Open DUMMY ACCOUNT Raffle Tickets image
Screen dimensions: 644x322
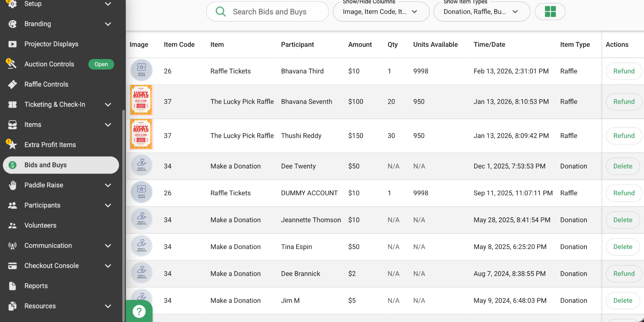[x=141, y=192]
